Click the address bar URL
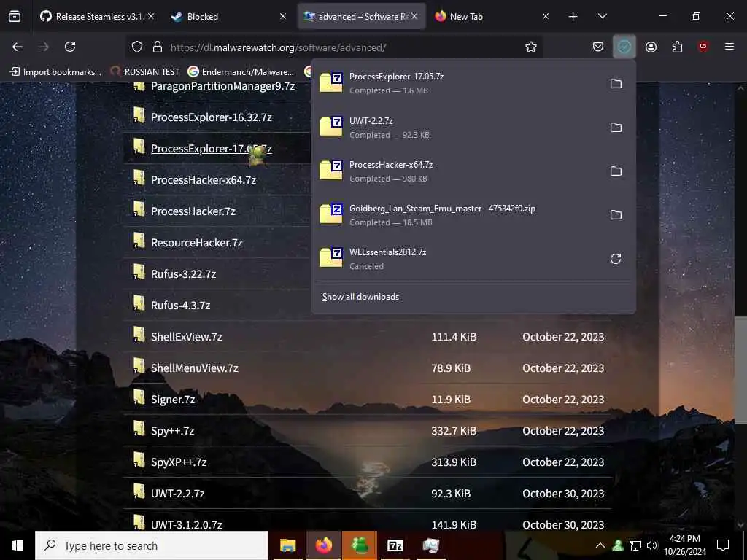Image resolution: width=747 pixels, height=560 pixels. click(x=278, y=47)
